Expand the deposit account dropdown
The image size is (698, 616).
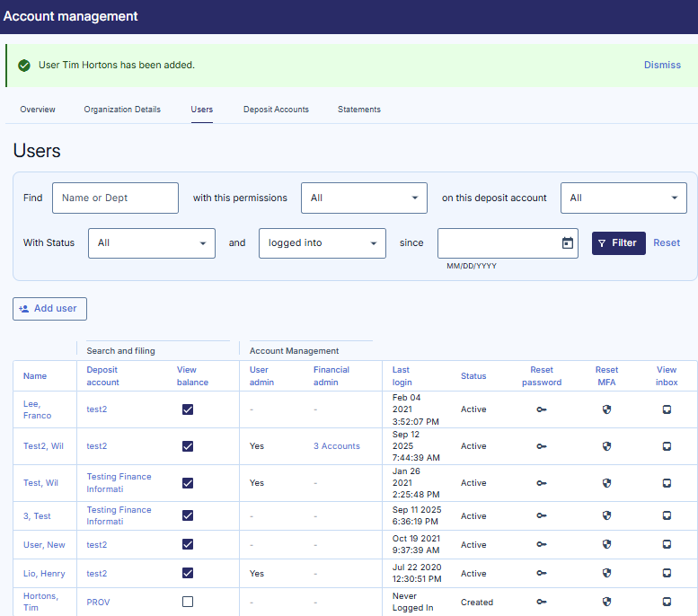[x=623, y=198]
